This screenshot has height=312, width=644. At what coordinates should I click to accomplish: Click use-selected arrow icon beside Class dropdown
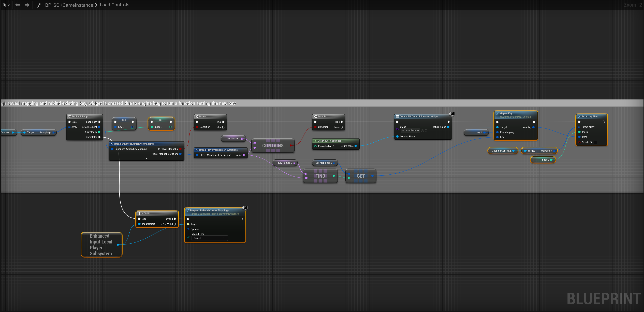click(422, 130)
